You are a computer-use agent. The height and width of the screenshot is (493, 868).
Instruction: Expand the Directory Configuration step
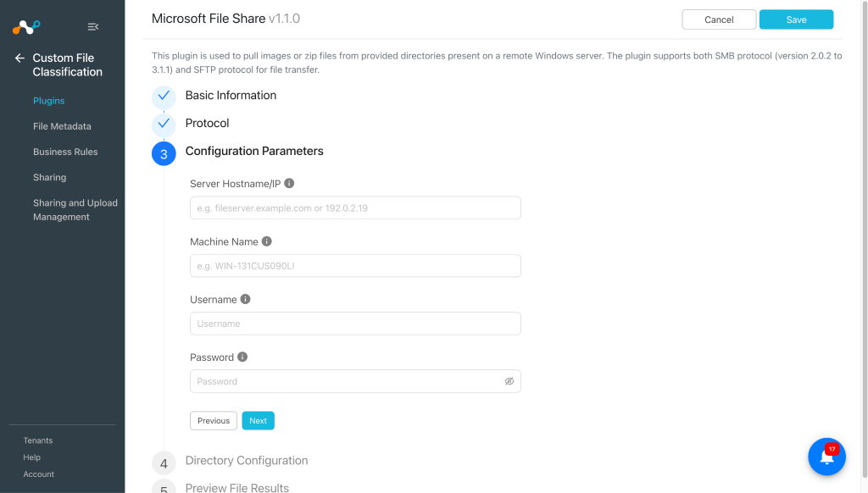pyautogui.click(x=247, y=460)
